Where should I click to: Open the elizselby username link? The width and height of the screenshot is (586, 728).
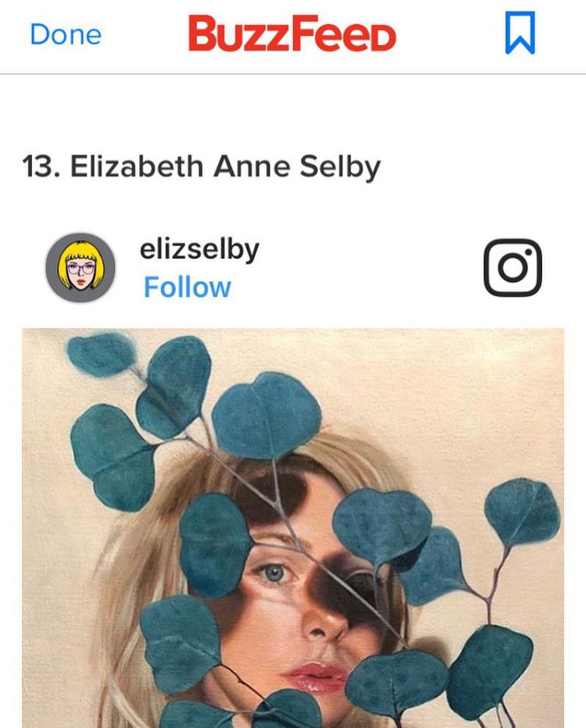click(x=199, y=250)
